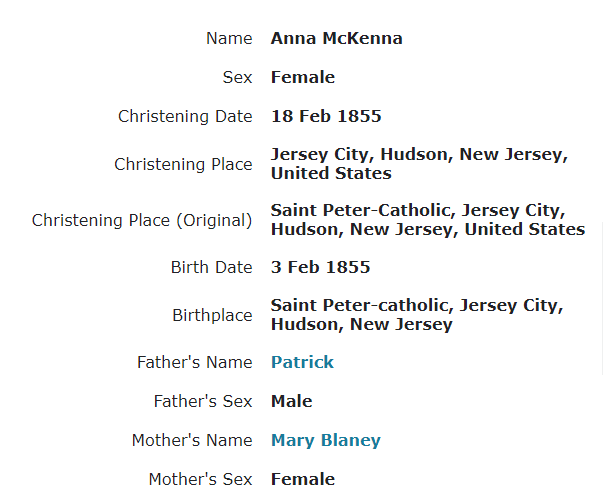
Task: Click the name value Anna McKenna
Action: pos(336,39)
